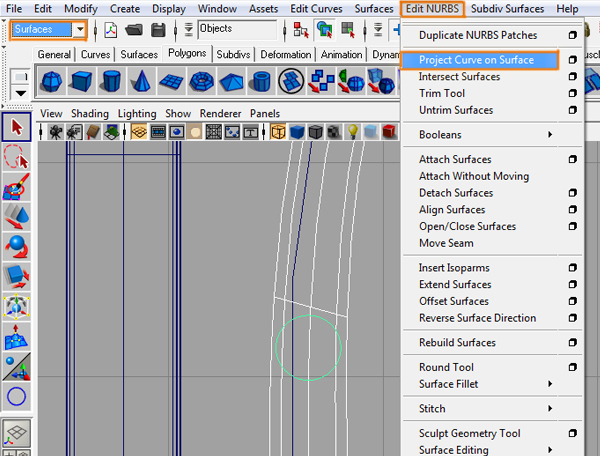Click the Combine polygons shelf icon
This screenshot has height=456, width=600.
point(321,81)
